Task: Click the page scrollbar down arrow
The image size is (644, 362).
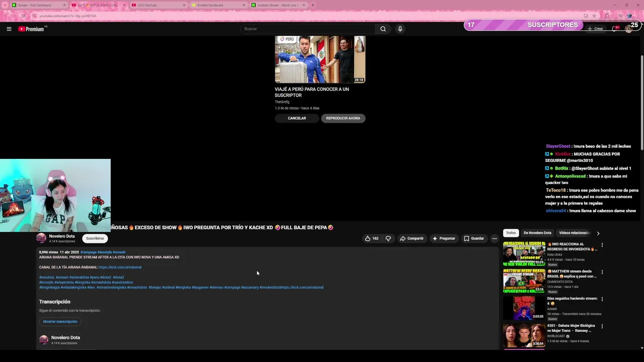Action: pyautogui.click(x=641, y=347)
